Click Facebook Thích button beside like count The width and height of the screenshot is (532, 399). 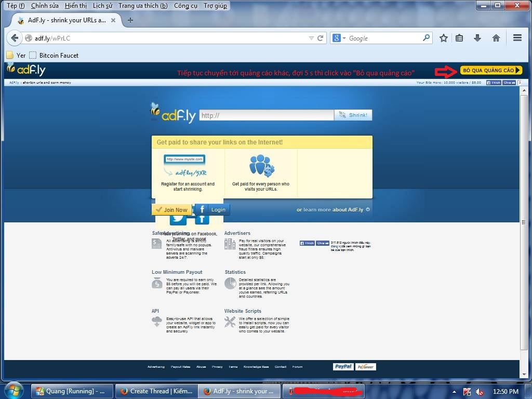pos(307,243)
